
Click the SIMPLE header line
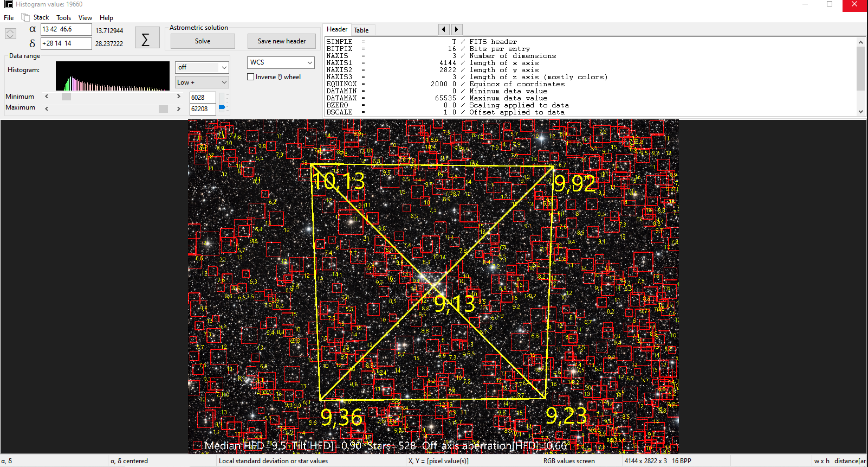pyautogui.click(x=422, y=42)
